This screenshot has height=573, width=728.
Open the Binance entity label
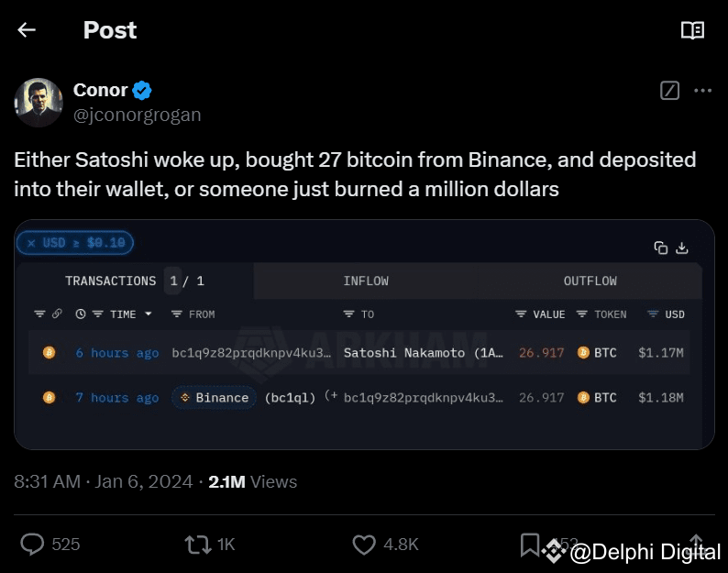tap(214, 398)
